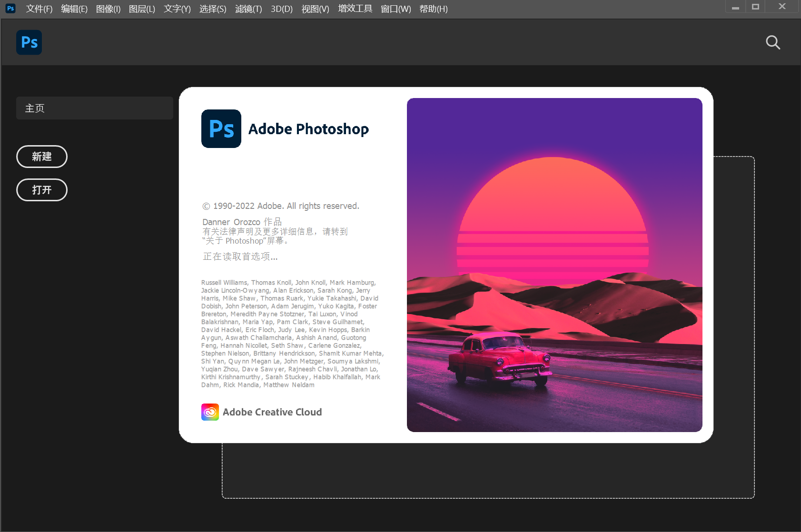
Task: Open the 编辑(E) menu
Action: click(x=74, y=9)
